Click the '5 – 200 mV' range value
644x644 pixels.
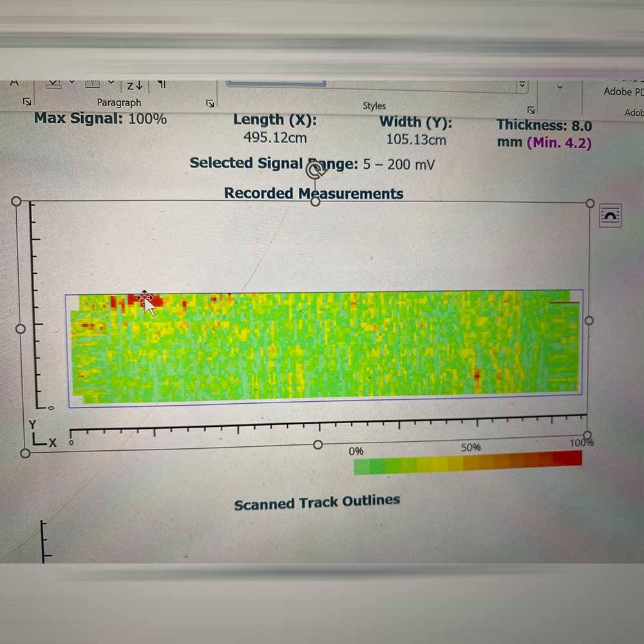399,165
